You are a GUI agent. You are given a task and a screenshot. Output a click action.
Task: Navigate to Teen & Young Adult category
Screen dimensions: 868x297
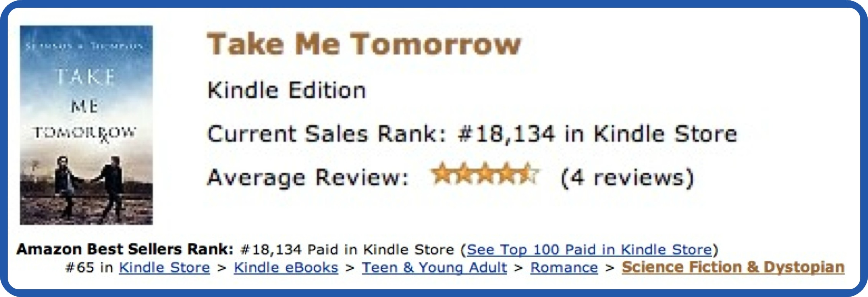click(x=434, y=267)
